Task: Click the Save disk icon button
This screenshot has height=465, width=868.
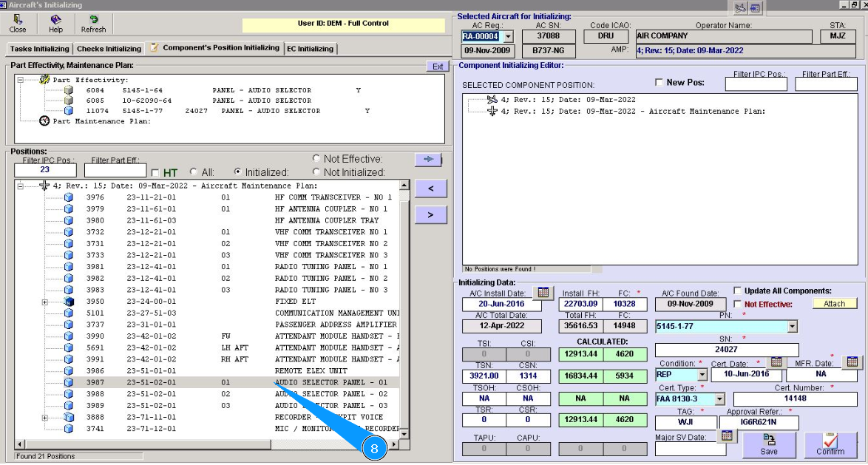Action: 768,444
